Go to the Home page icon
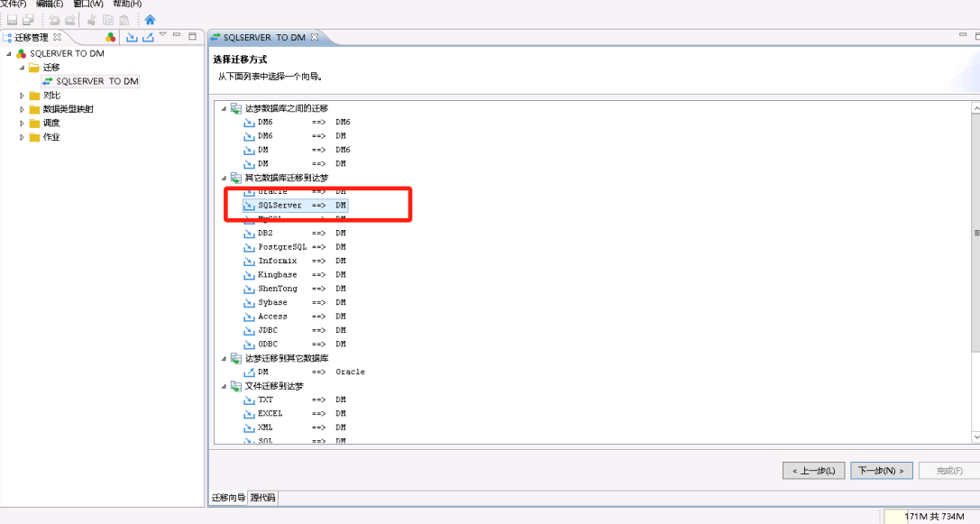 pyautogui.click(x=150, y=20)
